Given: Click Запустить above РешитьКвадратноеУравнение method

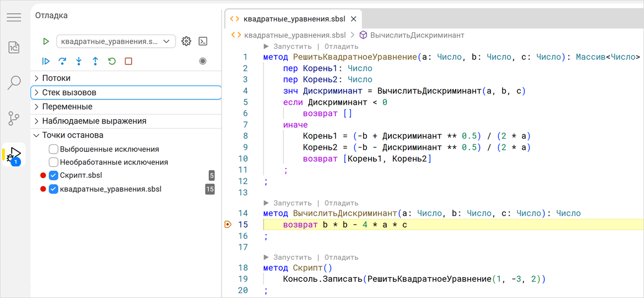Looking at the screenshot, I should click(292, 47).
